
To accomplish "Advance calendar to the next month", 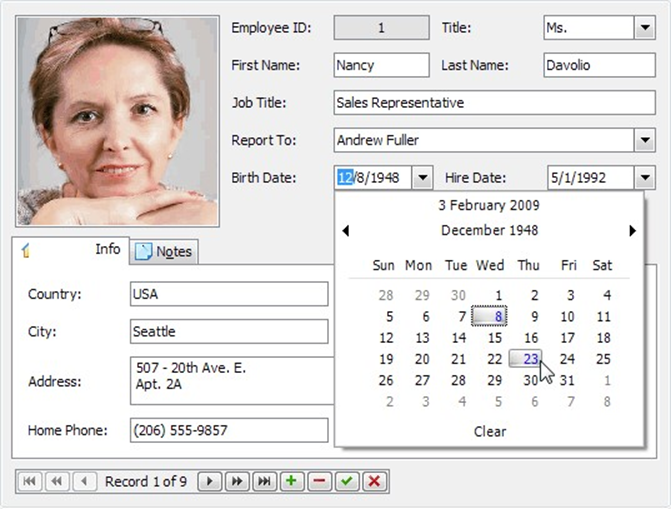I will tap(632, 231).
